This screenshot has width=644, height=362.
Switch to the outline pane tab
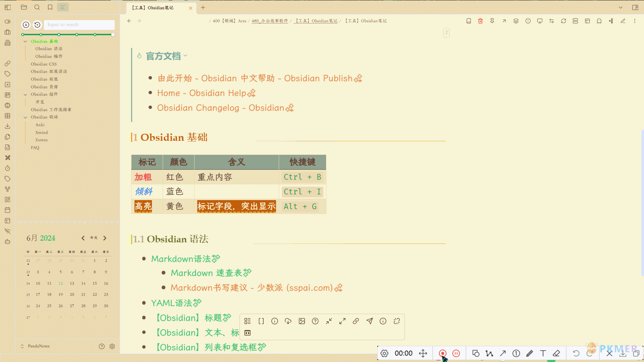click(x=63, y=7)
